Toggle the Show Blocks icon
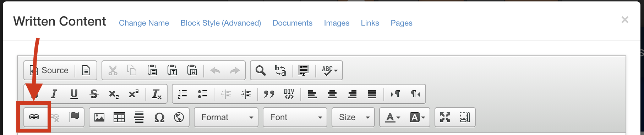Viewport: 644px width, 135px height. 465,117
